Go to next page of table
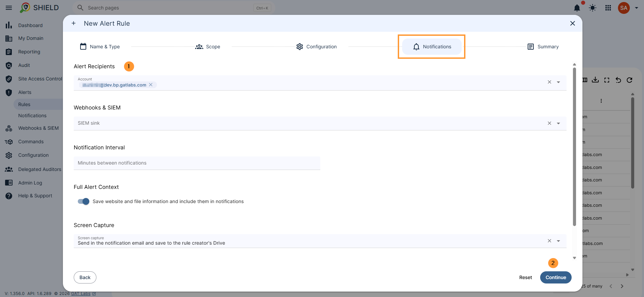 click(x=622, y=286)
